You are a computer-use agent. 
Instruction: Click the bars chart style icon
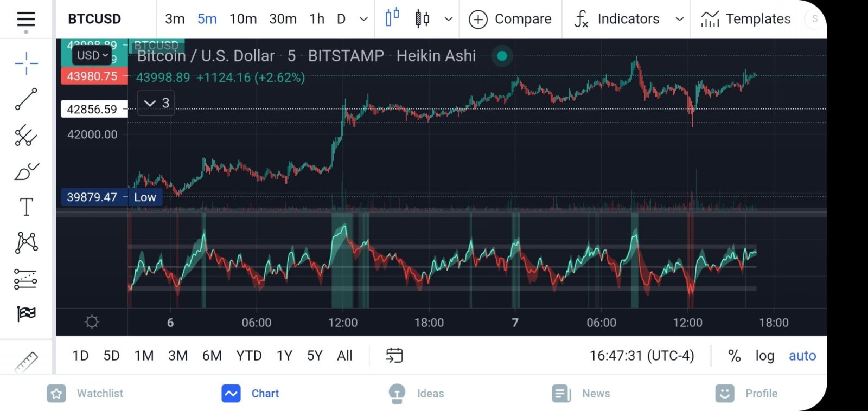(x=392, y=18)
